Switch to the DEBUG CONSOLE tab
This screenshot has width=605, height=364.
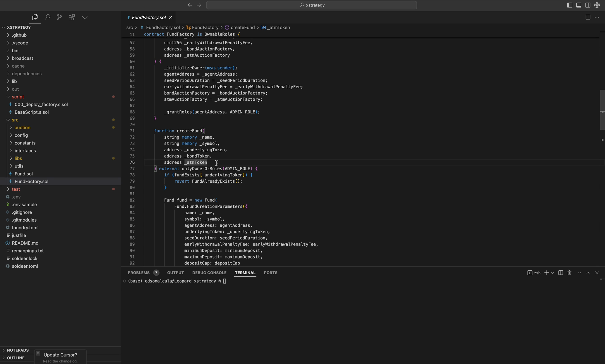pos(209,273)
